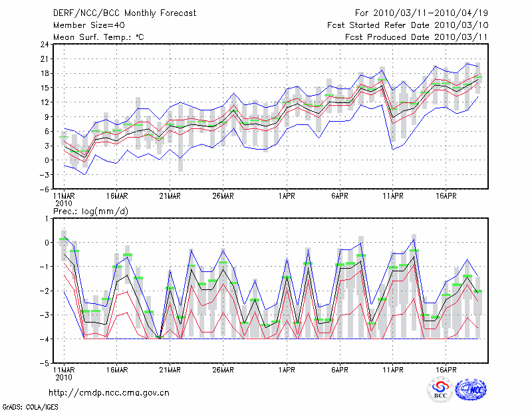532x411 pixels.
Task: Select 16APR date label under precipitation chart
Action: click(446, 369)
